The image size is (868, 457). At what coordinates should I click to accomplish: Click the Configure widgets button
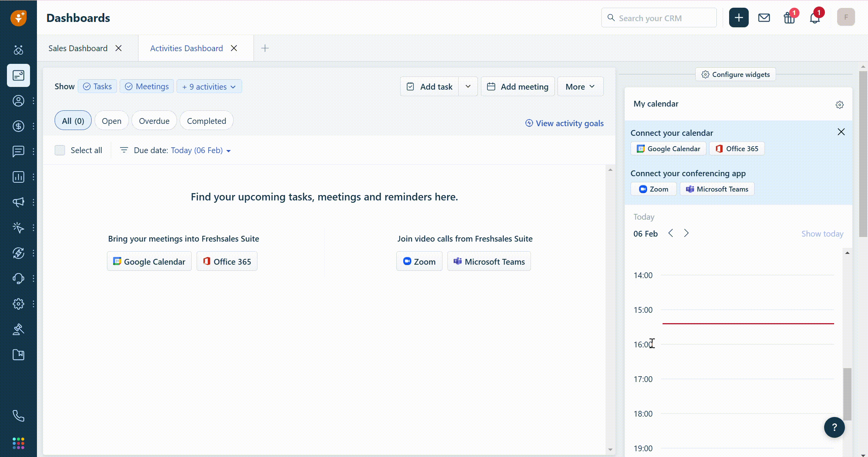point(736,74)
